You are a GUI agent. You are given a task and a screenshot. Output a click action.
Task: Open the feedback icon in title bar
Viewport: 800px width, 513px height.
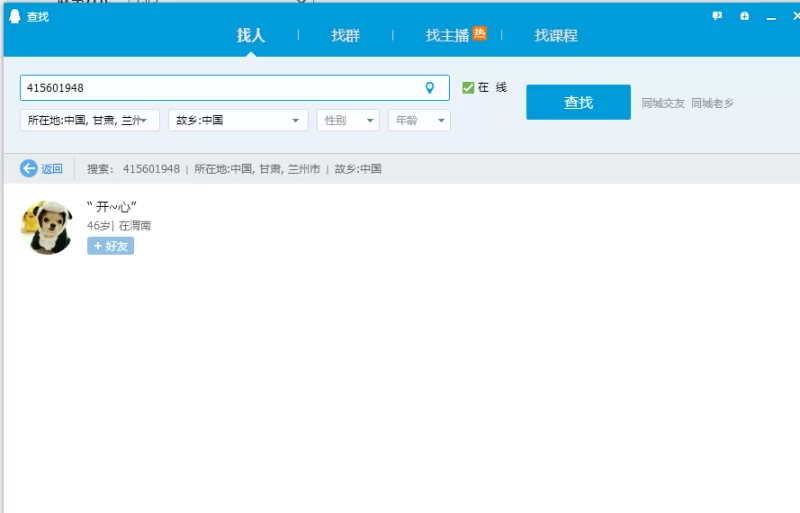tap(717, 16)
